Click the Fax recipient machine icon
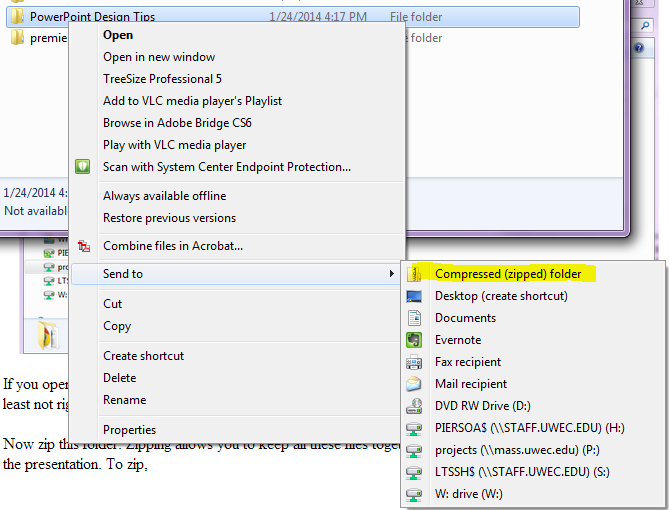Image resolution: width=669 pixels, height=510 pixels. coord(414,362)
